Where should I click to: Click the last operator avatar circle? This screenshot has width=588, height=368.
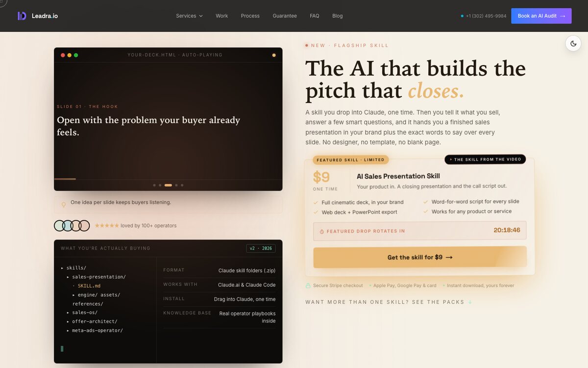click(x=84, y=226)
